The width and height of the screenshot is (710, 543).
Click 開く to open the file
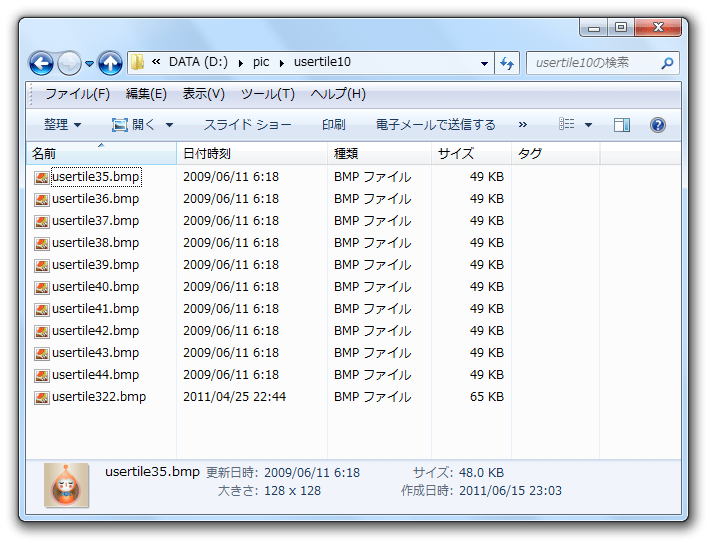click(x=134, y=125)
